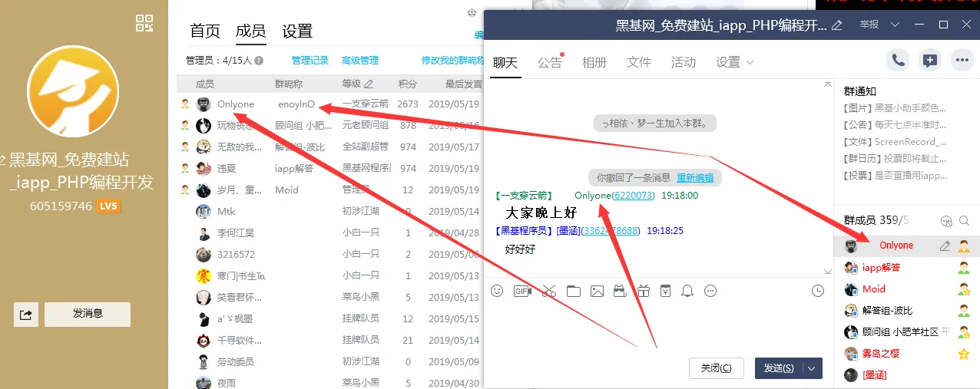The image size is (980, 389).
Task: Click 修改我的群昵称 link
Action: coord(453,61)
